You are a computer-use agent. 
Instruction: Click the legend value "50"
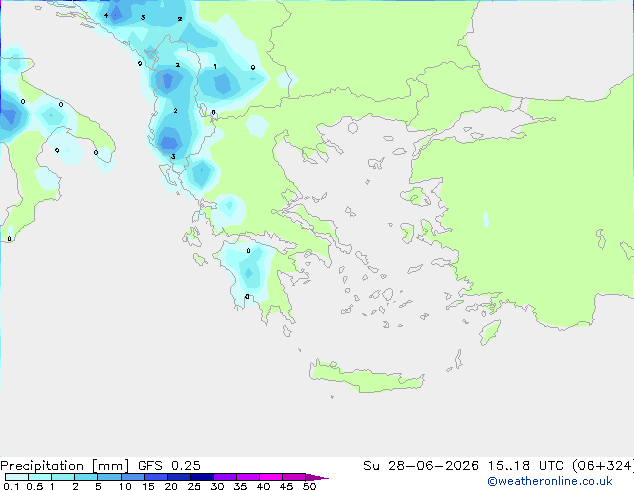[309, 486]
